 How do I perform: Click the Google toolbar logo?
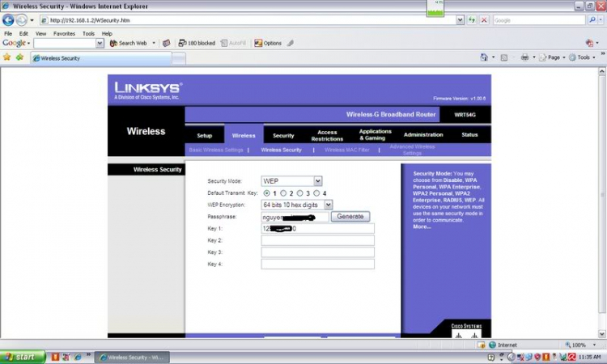click(x=14, y=43)
